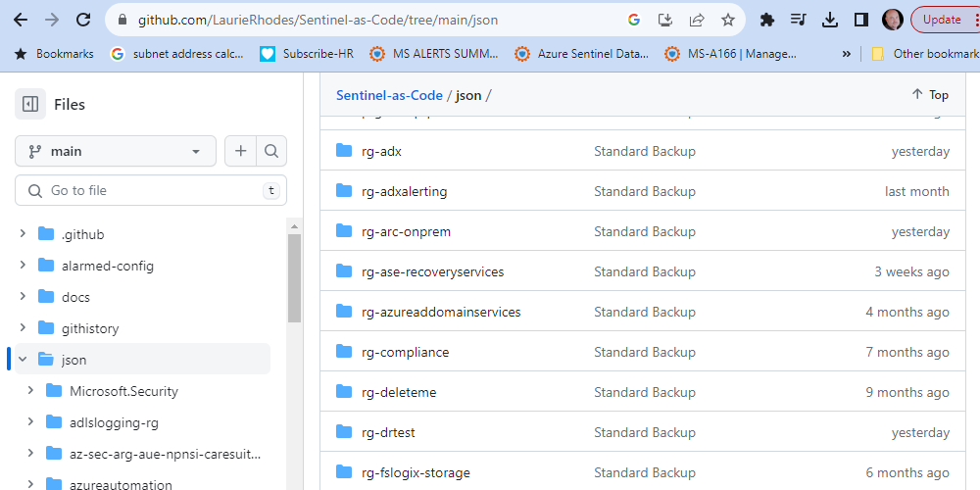
Task: Open the rg-arc-onprem folder
Action: [x=406, y=232]
